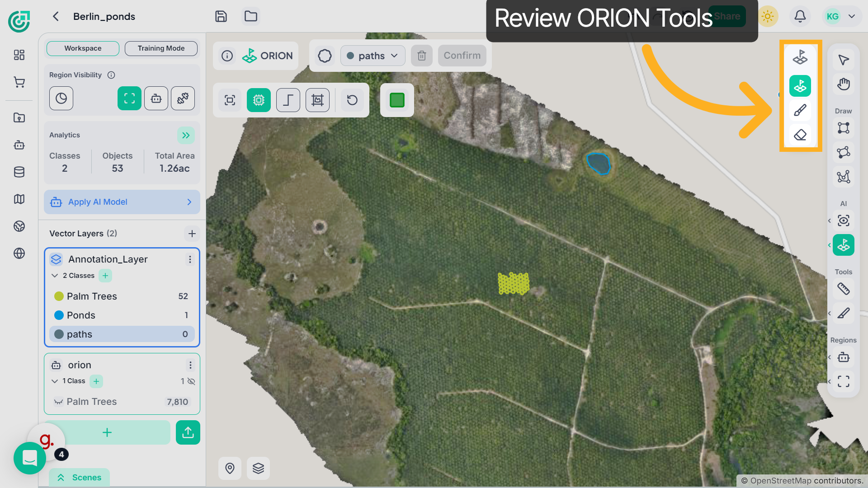868x488 pixels.
Task: Open the shopping cart in sidebar
Action: pyautogui.click(x=19, y=82)
